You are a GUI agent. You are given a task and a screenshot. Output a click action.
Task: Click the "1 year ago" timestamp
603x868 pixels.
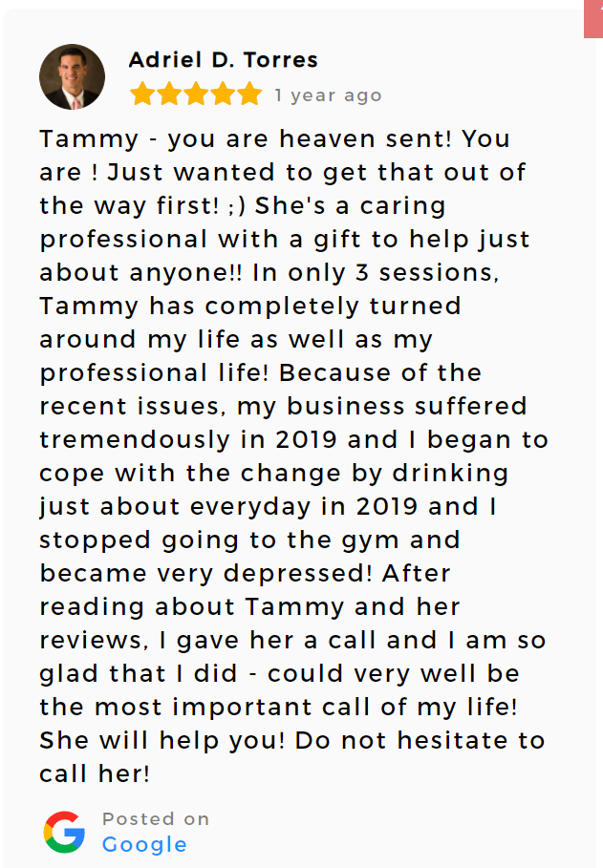(x=329, y=95)
